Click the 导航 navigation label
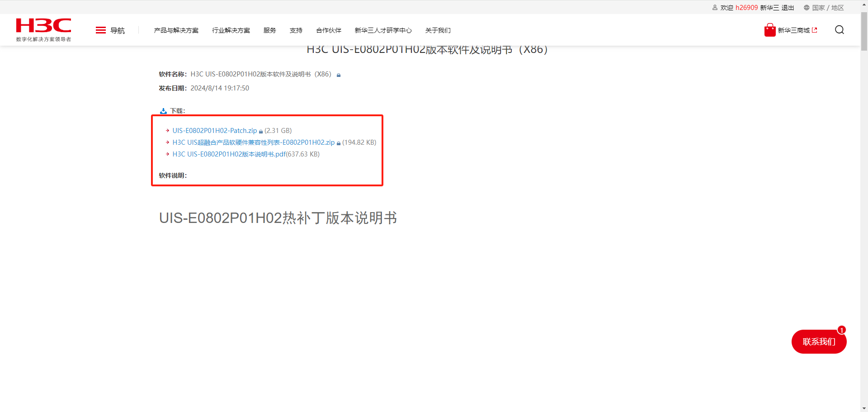The image size is (868, 412). (x=118, y=30)
